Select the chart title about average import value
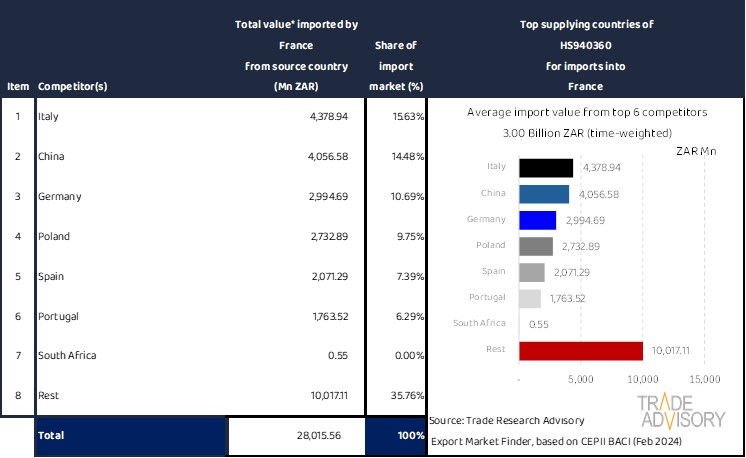Image resolution: width=746 pixels, height=458 pixels. (x=584, y=113)
